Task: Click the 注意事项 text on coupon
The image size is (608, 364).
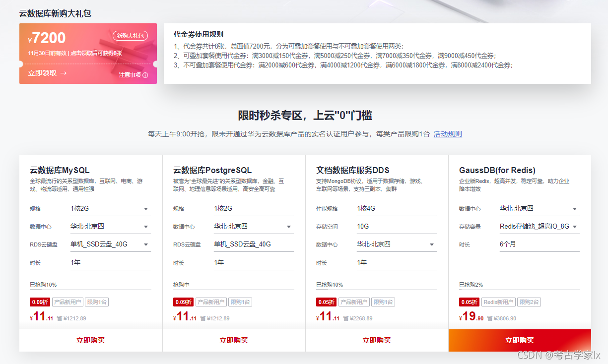Action: (130, 75)
